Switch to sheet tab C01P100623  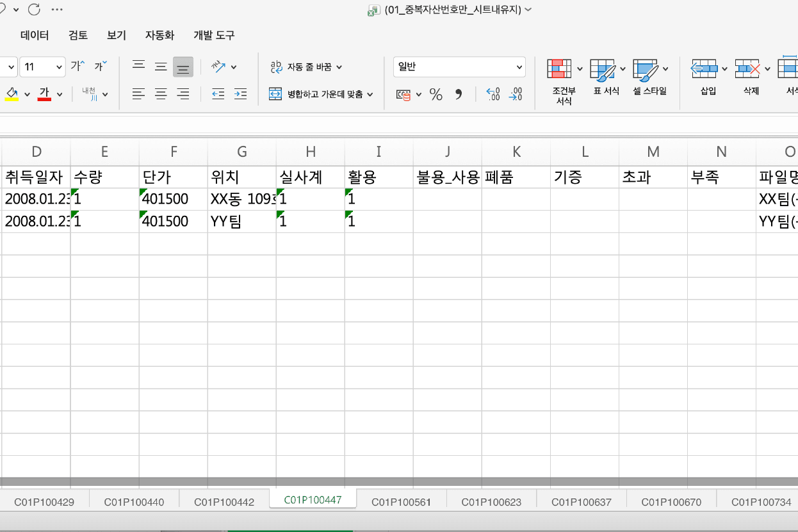pos(491,502)
